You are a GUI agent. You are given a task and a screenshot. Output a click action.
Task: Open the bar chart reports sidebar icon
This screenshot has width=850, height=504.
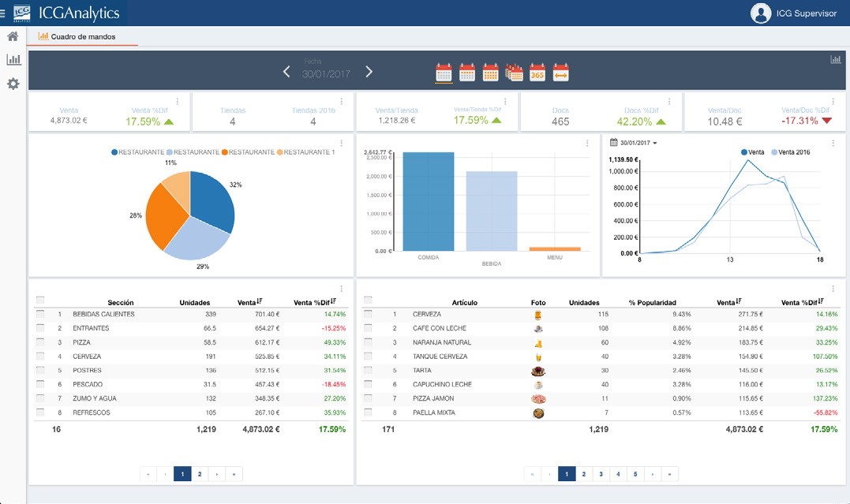click(13, 60)
